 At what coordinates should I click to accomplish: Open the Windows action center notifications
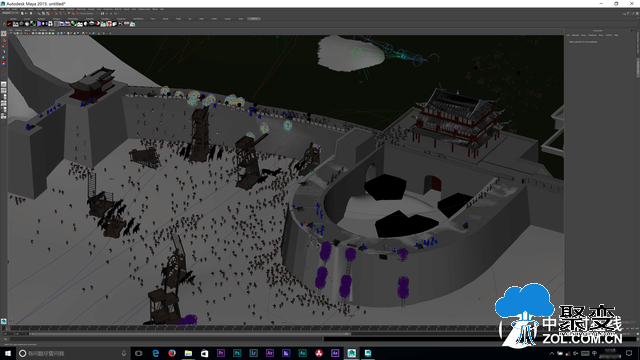coord(629,353)
